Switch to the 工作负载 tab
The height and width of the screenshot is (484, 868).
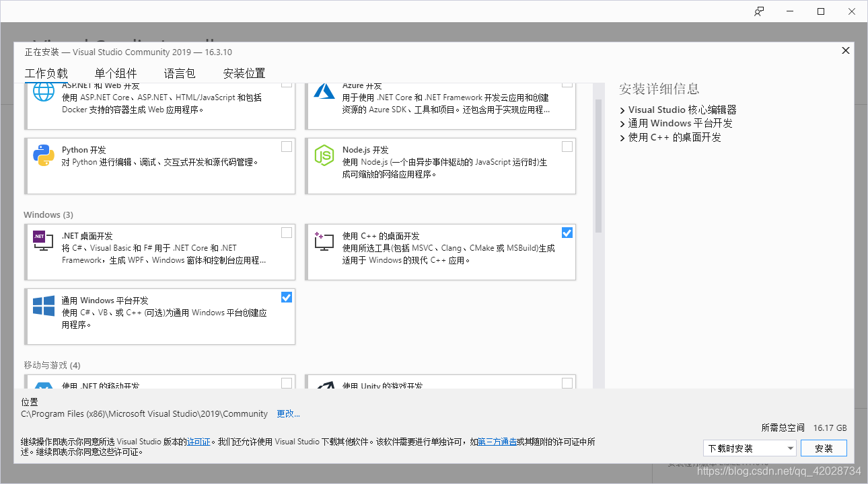pos(46,73)
